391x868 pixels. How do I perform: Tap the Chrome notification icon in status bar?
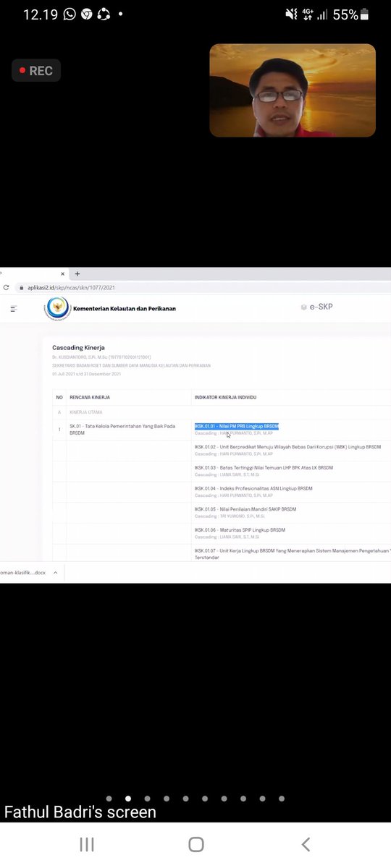86,14
